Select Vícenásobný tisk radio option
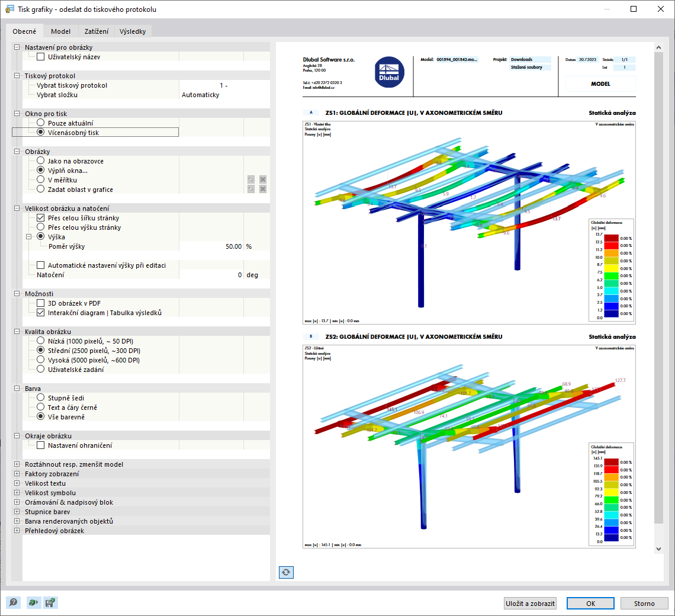The image size is (675, 616). click(40, 132)
